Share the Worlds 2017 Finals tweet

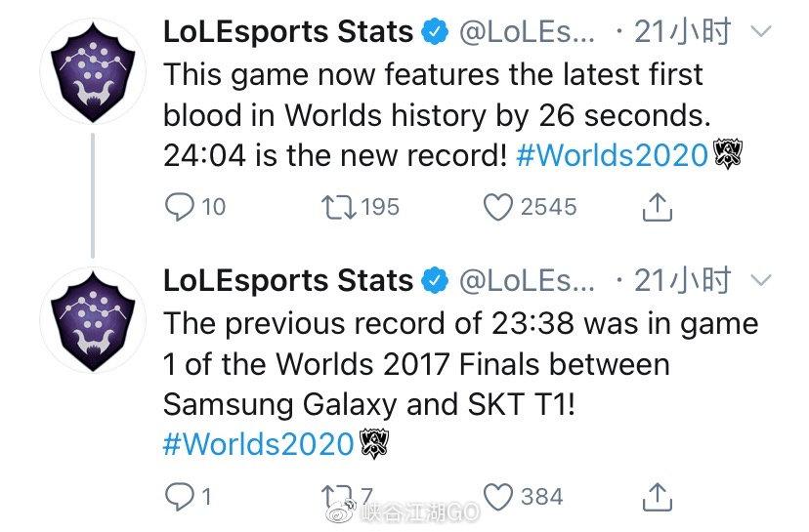click(x=659, y=496)
